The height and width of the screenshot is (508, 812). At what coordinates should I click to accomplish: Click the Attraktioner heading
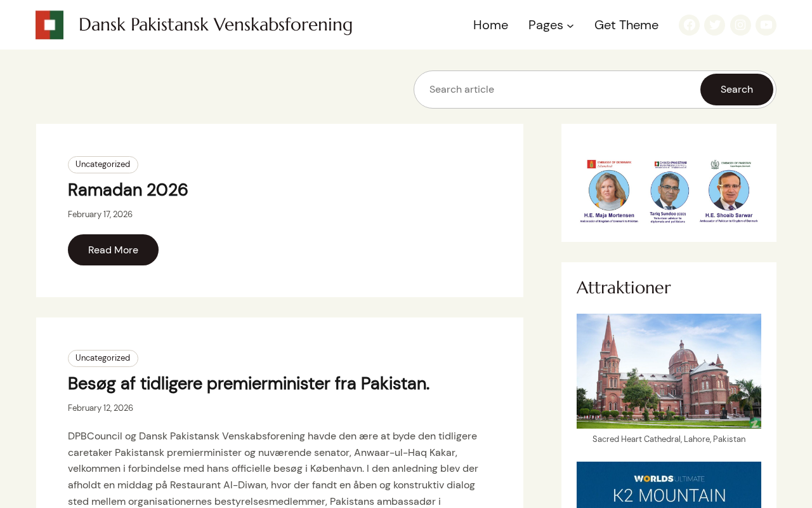point(624,288)
